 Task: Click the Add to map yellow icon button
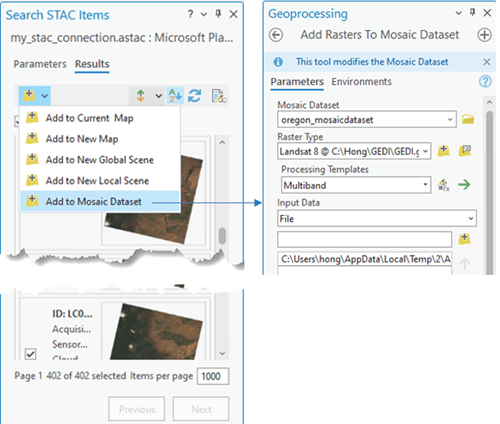(x=29, y=96)
